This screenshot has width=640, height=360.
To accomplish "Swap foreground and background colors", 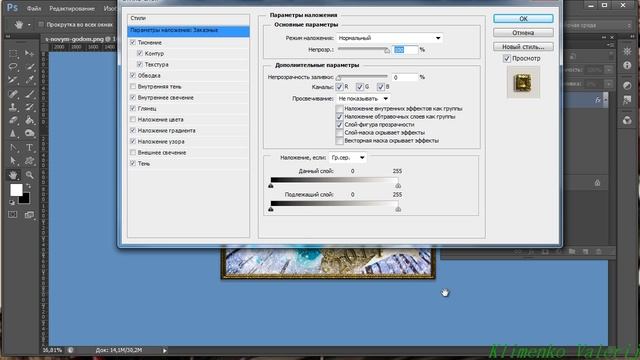I will tap(28, 186).
